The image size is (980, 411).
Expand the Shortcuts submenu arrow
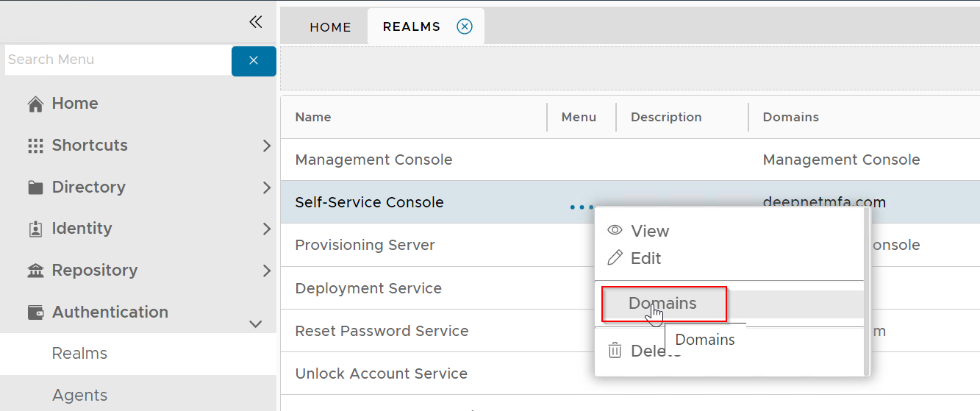pyautogui.click(x=266, y=146)
